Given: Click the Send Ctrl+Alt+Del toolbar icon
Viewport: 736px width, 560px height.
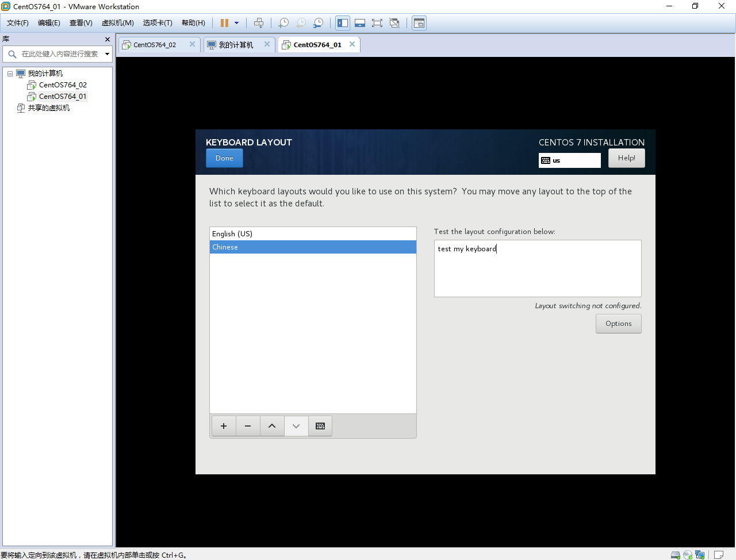Looking at the screenshot, I should tap(259, 23).
